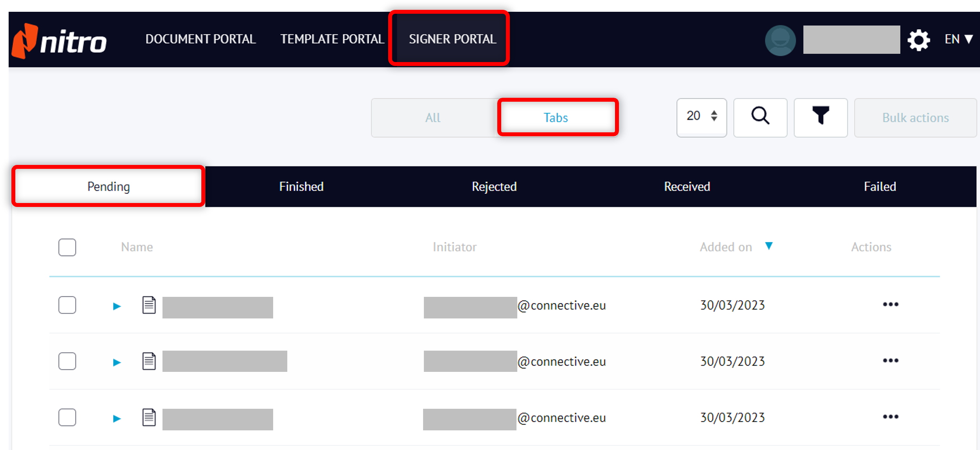
Task: Expand the first document row arrow
Action: pos(117,306)
